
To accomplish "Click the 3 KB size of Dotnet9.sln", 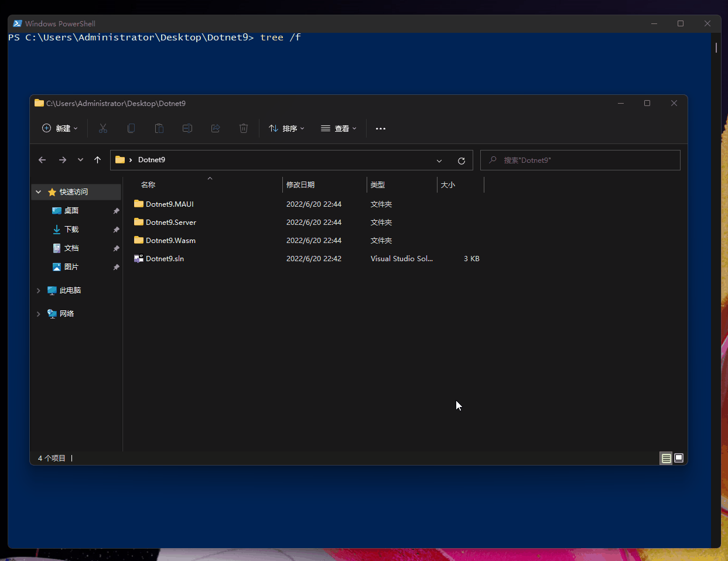I will click(471, 259).
